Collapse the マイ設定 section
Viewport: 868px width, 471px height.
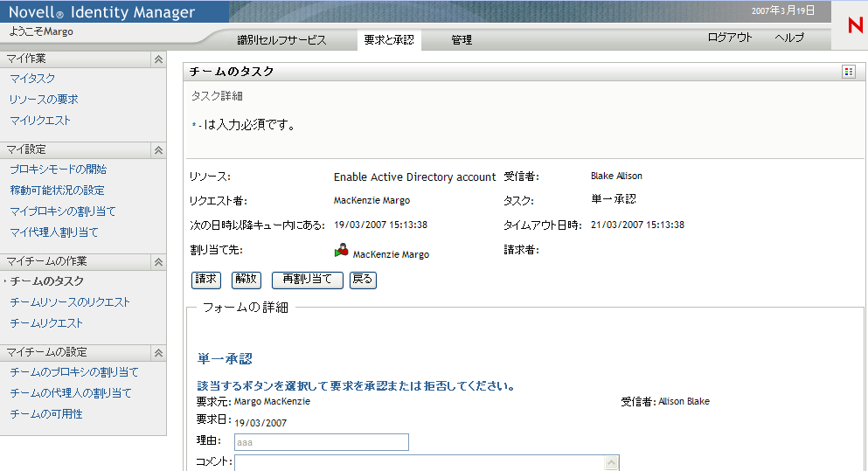(158, 150)
